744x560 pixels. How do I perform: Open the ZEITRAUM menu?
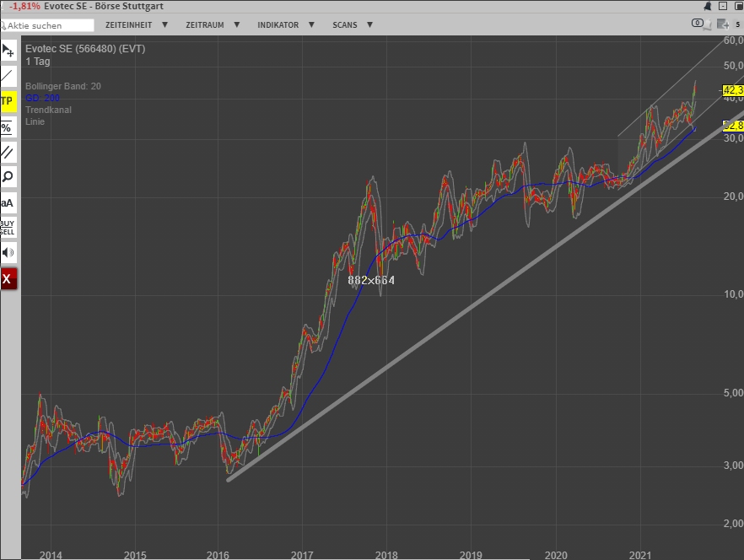pyautogui.click(x=205, y=25)
